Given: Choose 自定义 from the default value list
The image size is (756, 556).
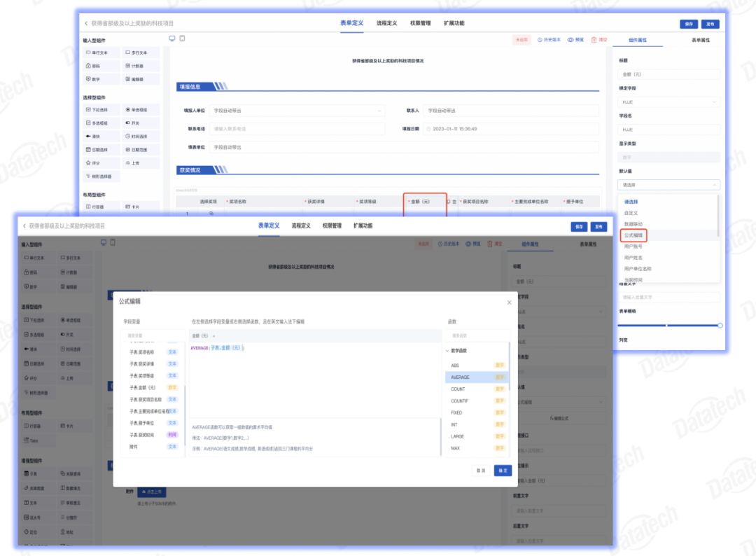Looking at the screenshot, I should (631, 213).
